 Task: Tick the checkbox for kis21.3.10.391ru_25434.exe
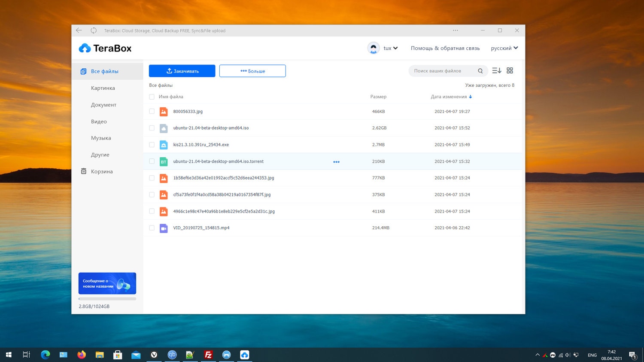(152, 145)
